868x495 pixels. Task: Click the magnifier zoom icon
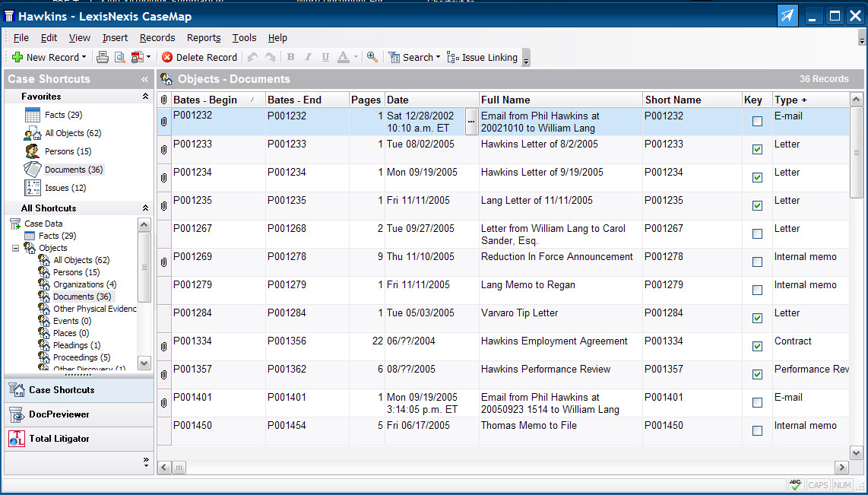(372, 57)
